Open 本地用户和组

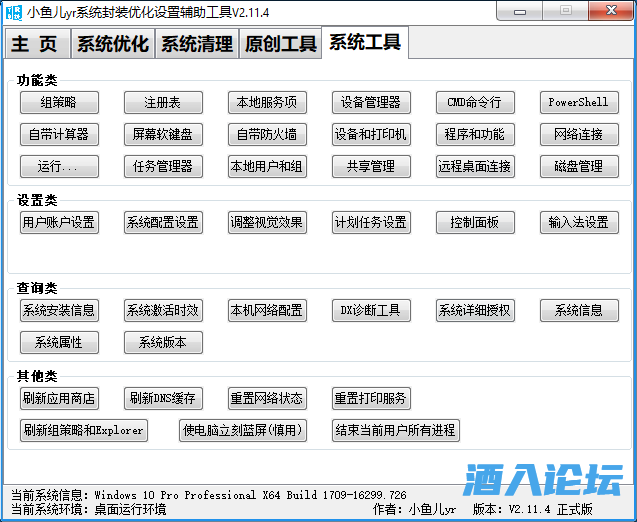click(267, 167)
